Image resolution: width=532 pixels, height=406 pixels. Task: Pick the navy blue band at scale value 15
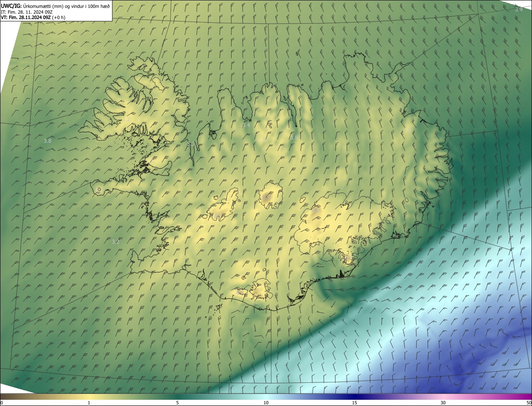(355, 396)
